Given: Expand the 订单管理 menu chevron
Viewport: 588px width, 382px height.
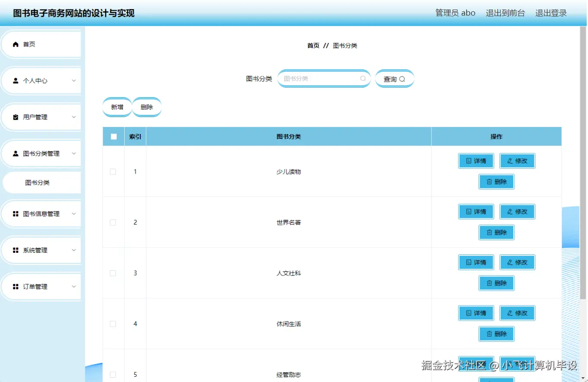Looking at the screenshot, I should pyautogui.click(x=74, y=286).
